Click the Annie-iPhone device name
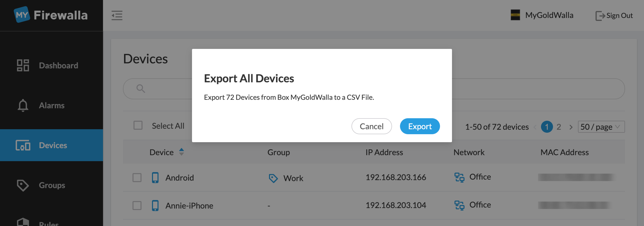The width and height of the screenshot is (644, 226). pos(189,206)
